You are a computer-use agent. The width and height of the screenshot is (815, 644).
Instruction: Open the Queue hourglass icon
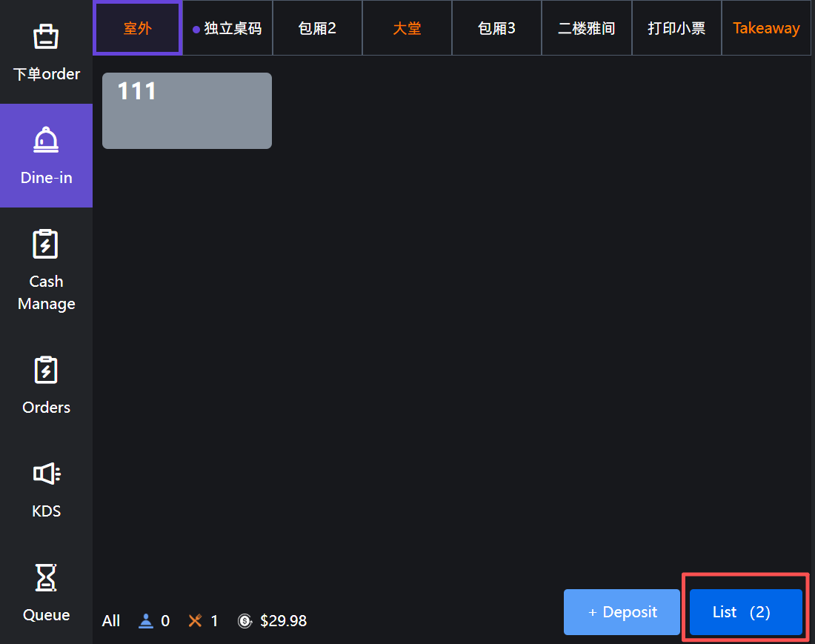pyautogui.click(x=46, y=577)
